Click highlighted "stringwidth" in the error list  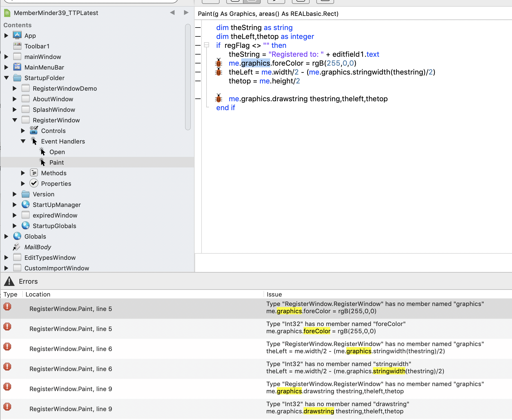click(389, 371)
